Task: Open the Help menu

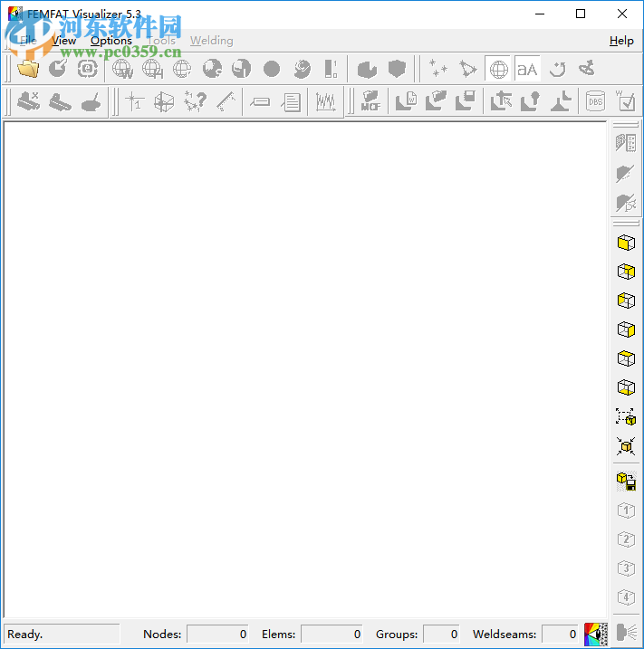Action: tap(621, 41)
